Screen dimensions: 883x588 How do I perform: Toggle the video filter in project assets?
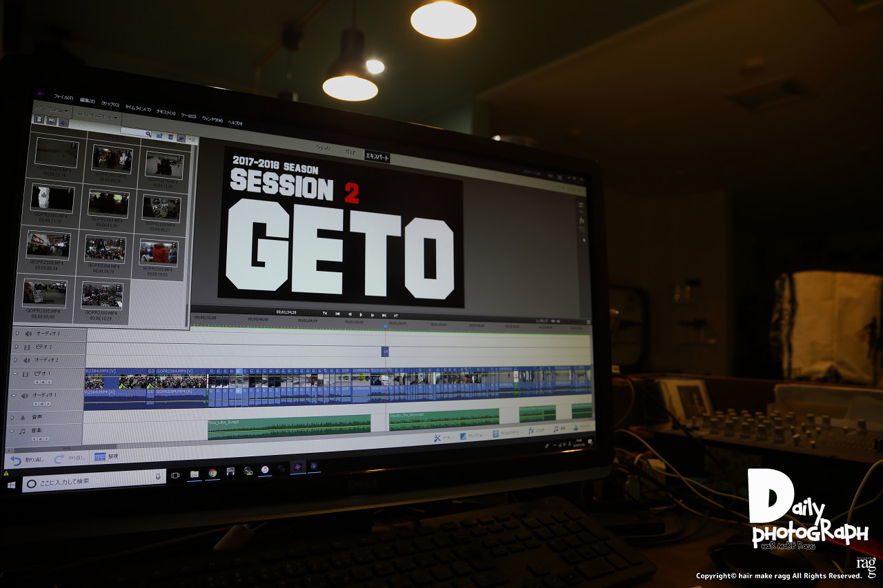coord(39,120)
